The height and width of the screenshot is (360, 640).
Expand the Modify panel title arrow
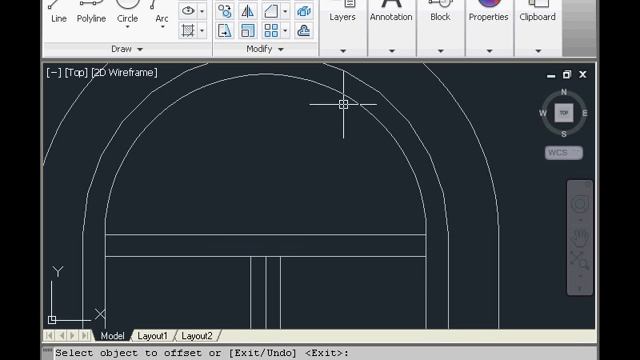click(x=281, y=49)
